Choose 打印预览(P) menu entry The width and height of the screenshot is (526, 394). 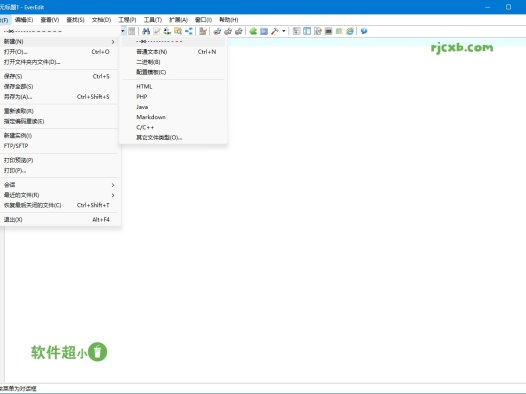click(x=60, y=160)
